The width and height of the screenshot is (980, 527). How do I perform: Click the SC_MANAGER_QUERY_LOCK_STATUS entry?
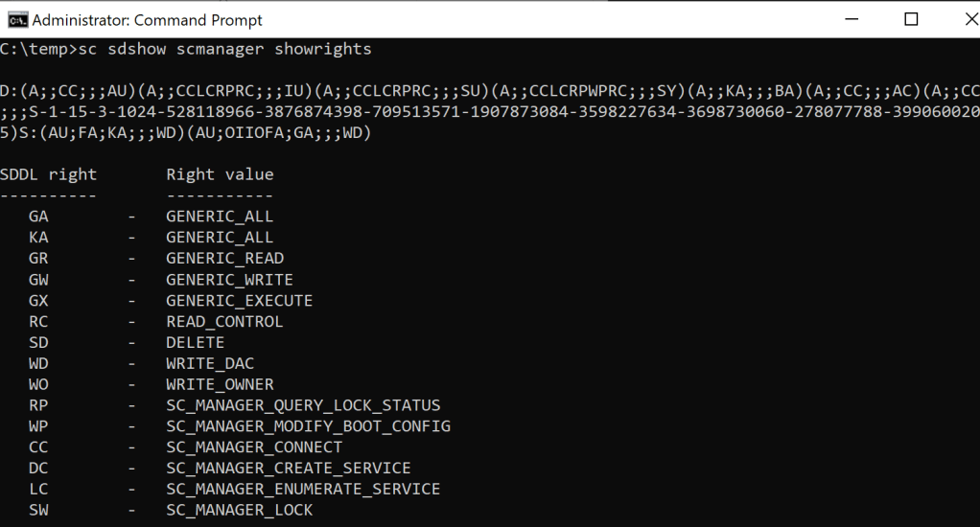click(303, 405)
